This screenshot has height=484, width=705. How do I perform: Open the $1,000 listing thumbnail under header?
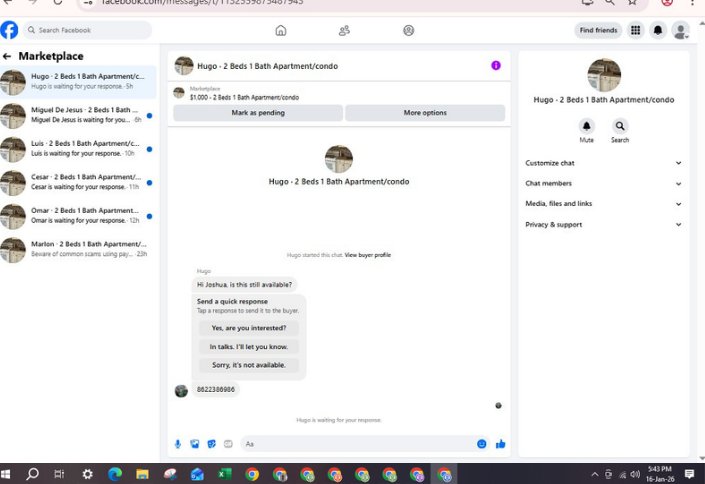point(179,93)
